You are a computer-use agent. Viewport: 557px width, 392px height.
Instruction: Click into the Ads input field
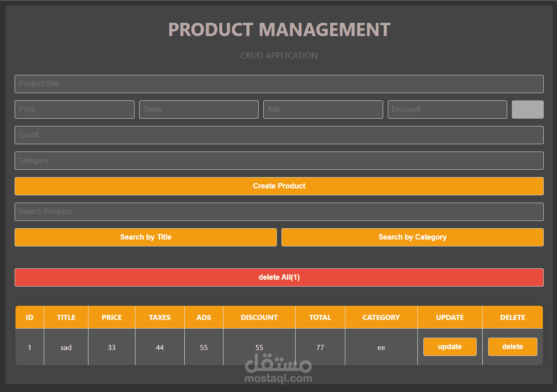tap(323, 110)
